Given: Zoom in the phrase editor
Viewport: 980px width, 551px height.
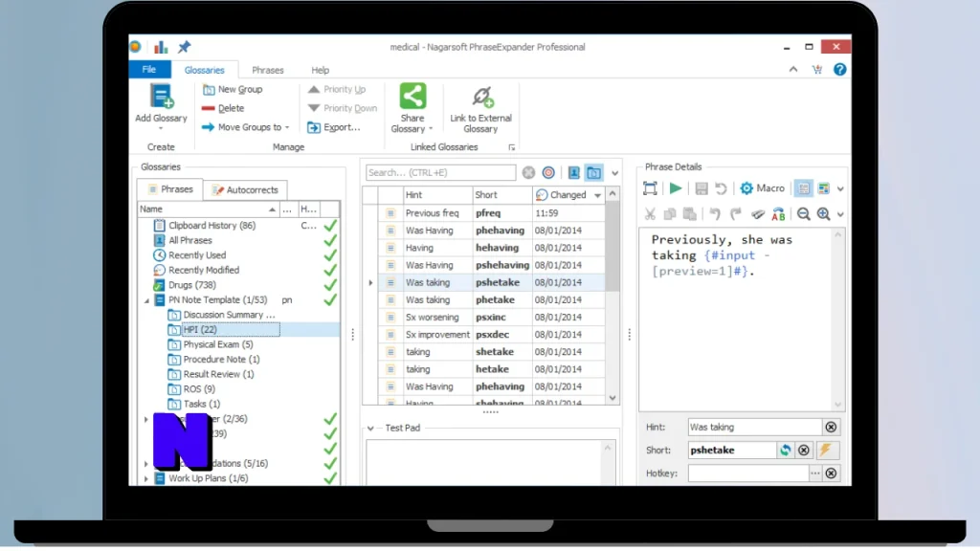Looking at the screenshot, I should point(824,214).
